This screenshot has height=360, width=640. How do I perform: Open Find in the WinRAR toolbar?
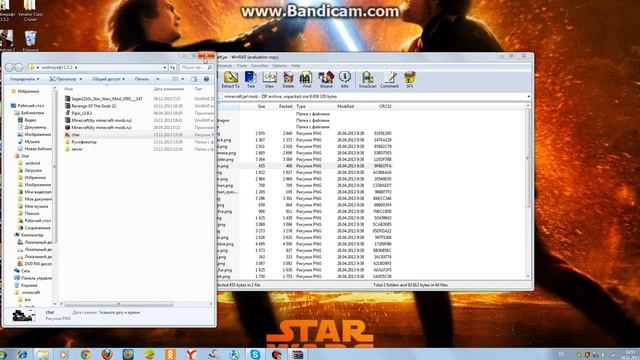click(x=306, y=80)
